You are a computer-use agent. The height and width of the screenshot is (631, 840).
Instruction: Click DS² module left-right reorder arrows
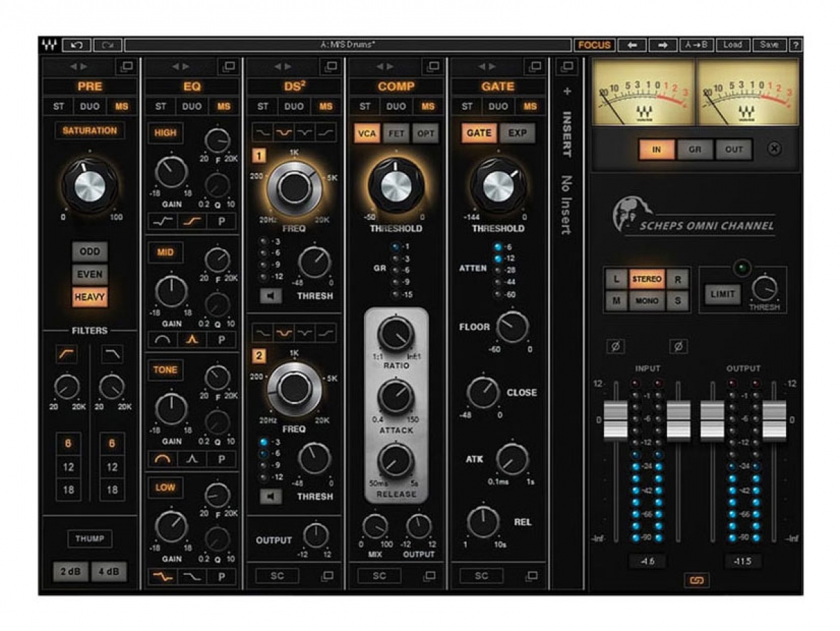pos(283,67)
